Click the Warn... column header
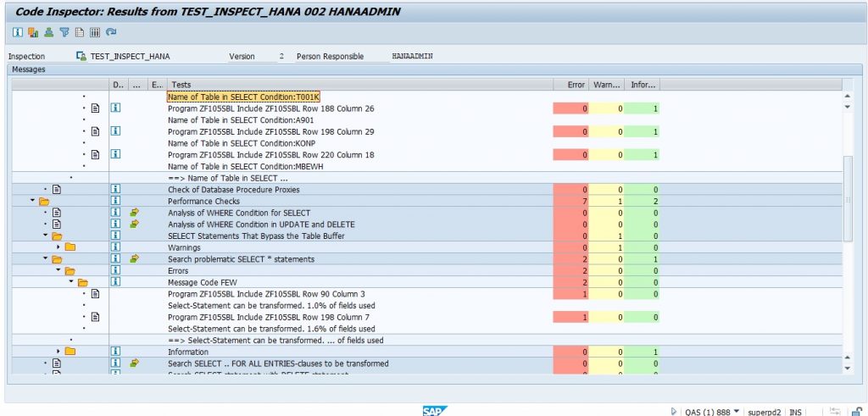This screenshot has height=416, width=868. click(606, 85)
